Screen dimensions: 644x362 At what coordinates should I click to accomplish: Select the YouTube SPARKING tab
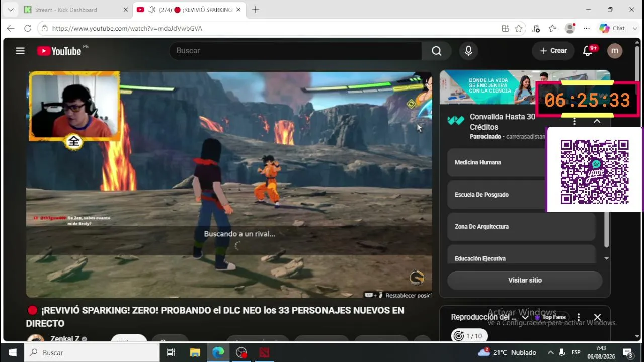pos(189,10)
